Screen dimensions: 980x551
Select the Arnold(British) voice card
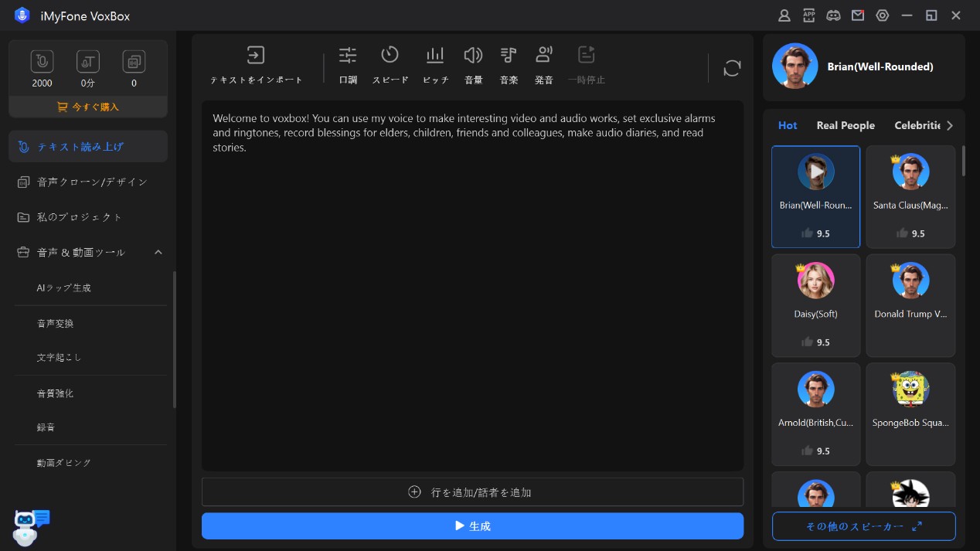pos(816,414)
